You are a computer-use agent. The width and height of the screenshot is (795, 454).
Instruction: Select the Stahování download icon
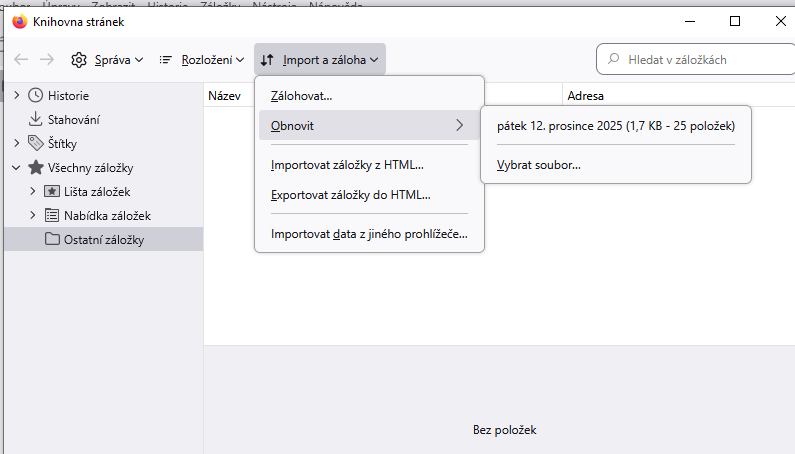(x=36, y=120)
